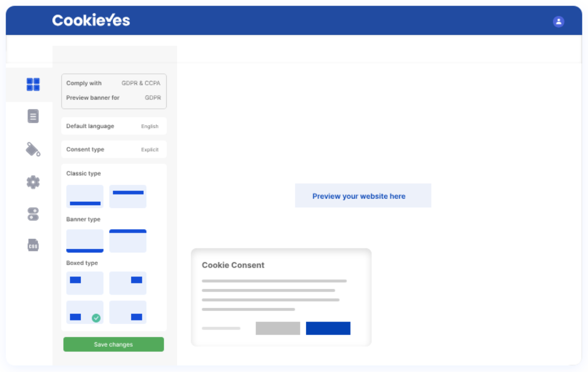Click the Boxed type label

coord(82,263)
